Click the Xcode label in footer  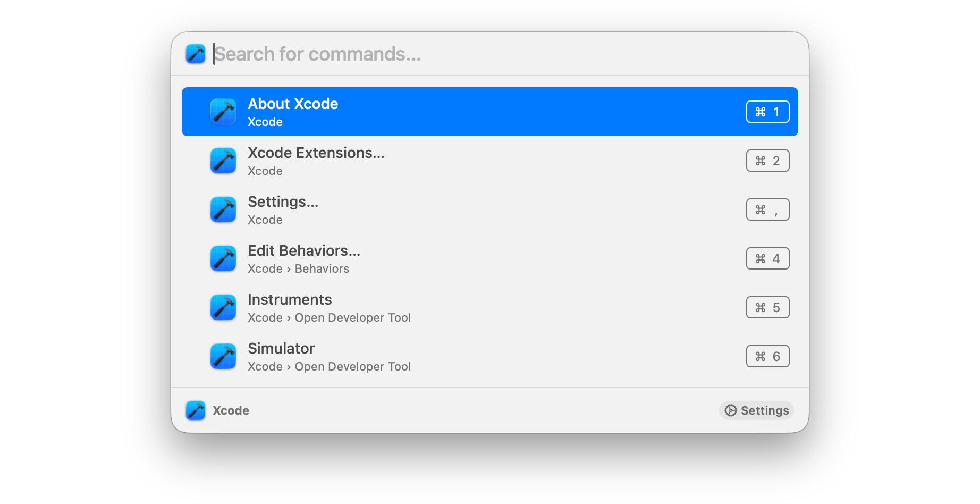(231, 410)
